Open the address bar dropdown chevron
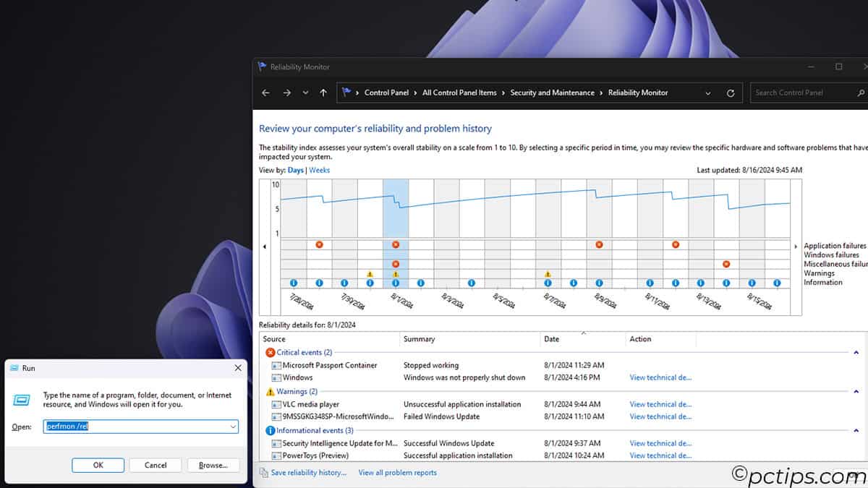 (707, 93)
